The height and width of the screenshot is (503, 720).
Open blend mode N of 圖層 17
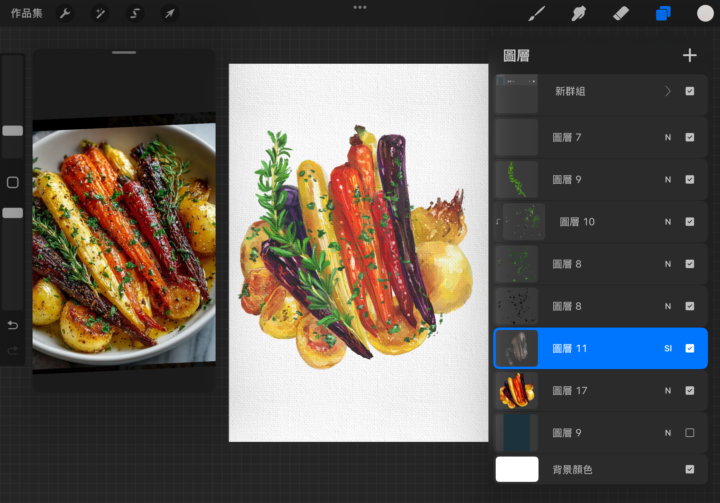tap(668, 391)
